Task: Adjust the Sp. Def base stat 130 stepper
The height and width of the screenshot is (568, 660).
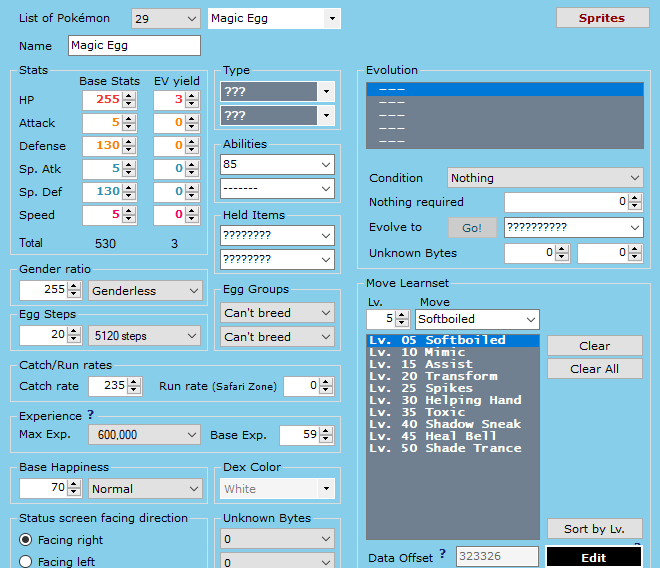Action: click(x=129, y=192)
